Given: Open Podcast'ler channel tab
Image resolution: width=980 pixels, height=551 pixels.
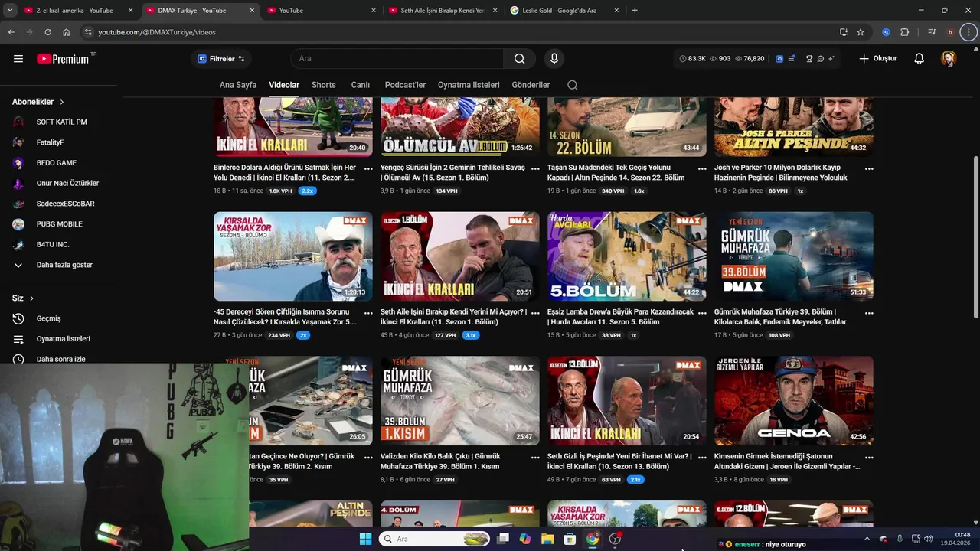Looking at the screenshot, I should click(405, 85).
